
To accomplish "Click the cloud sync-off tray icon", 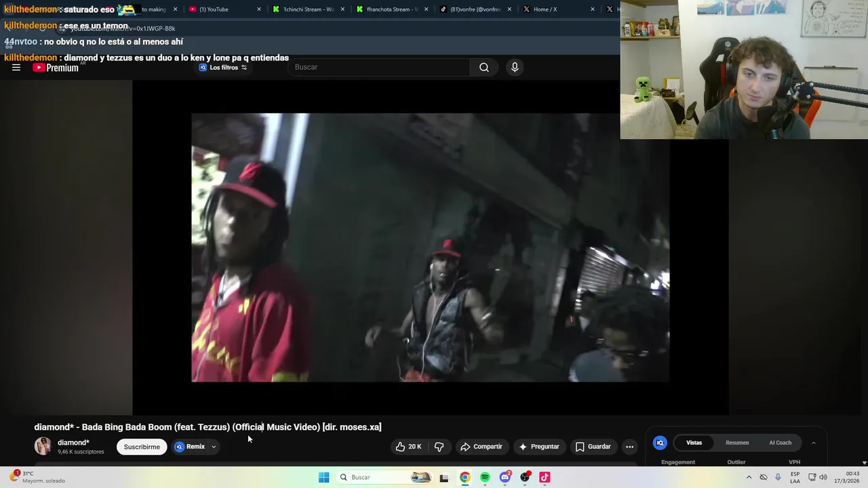I will point(764,477).
